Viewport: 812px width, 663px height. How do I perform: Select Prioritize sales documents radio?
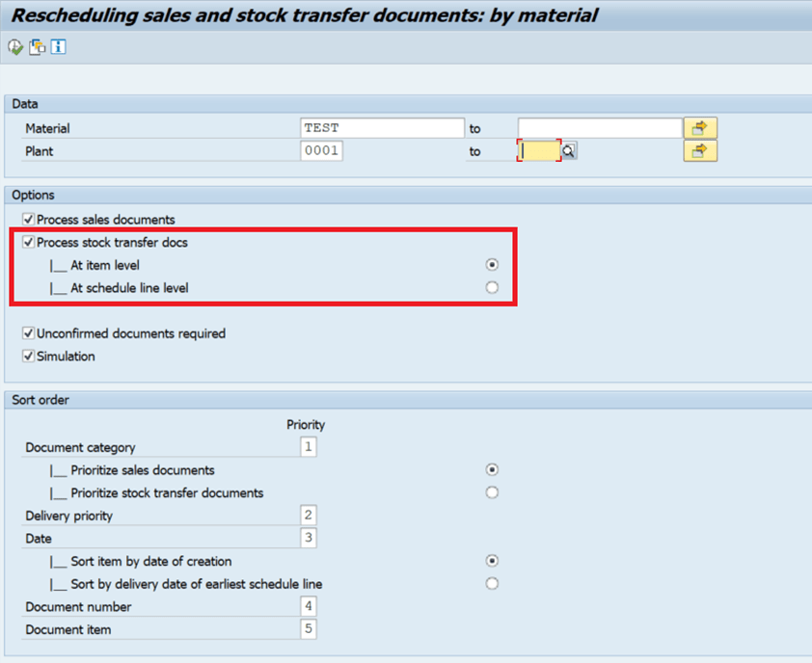[493, 470]
